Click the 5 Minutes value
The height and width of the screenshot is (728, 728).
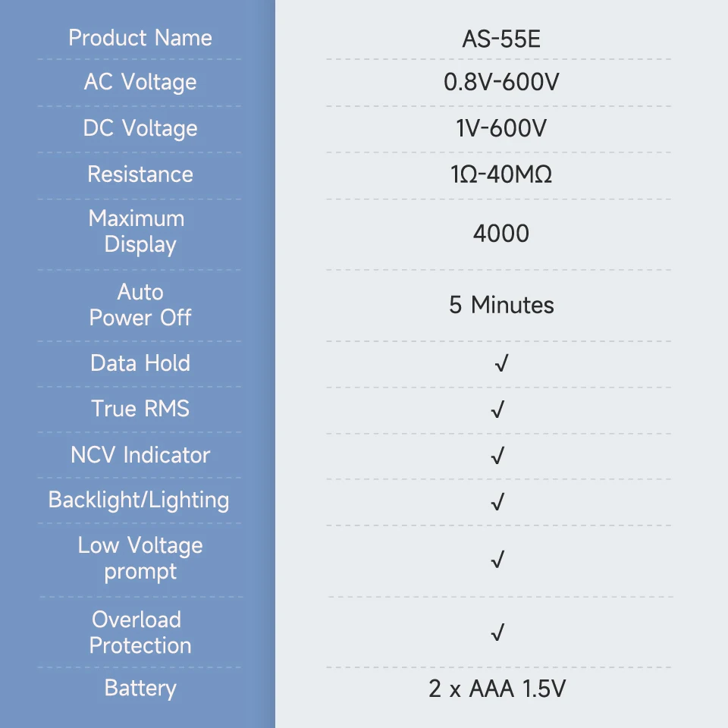pyautogui.click(x=501, y=305)
